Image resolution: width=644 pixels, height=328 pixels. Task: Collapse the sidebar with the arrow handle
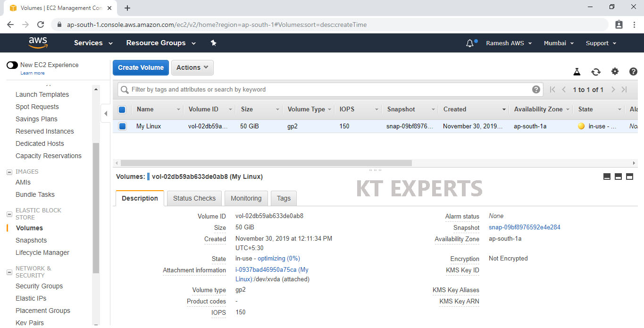106,114
